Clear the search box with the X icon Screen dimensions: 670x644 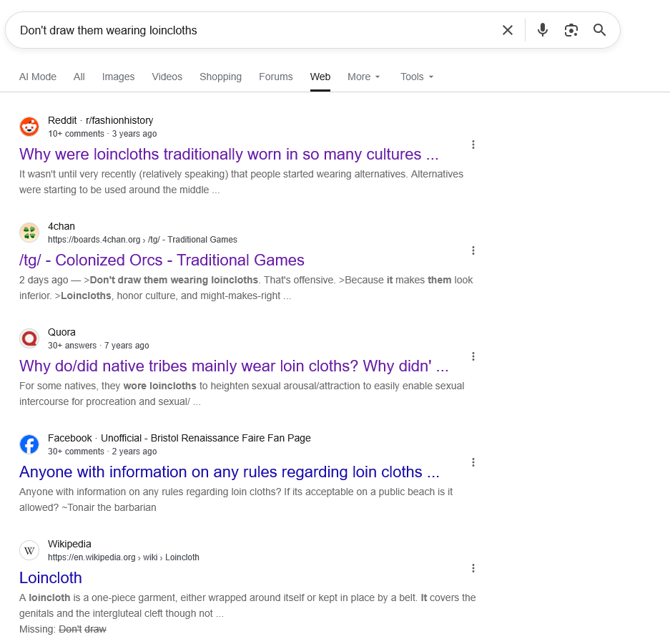[x=507, y=30]
